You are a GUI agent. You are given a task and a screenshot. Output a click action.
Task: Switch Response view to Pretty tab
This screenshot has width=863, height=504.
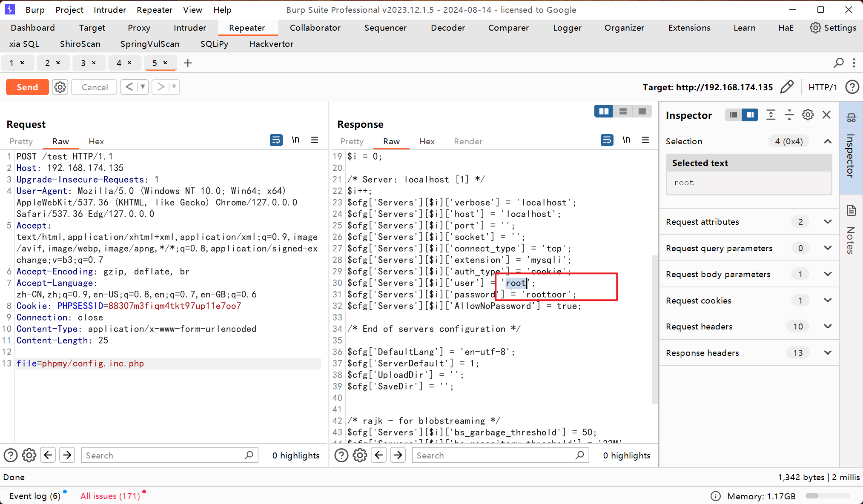click(x=352, y=141)
